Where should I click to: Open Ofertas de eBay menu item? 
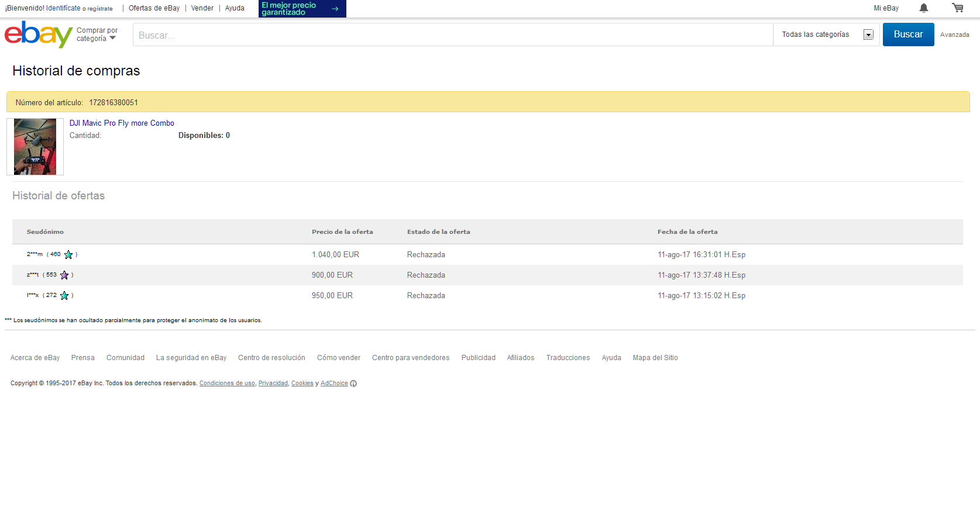pos(154,8)
